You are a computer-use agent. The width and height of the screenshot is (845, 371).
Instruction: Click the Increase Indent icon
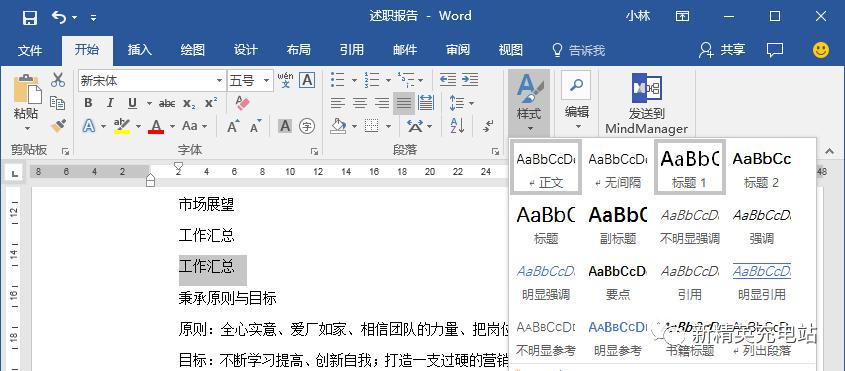(x=470, y=80)
